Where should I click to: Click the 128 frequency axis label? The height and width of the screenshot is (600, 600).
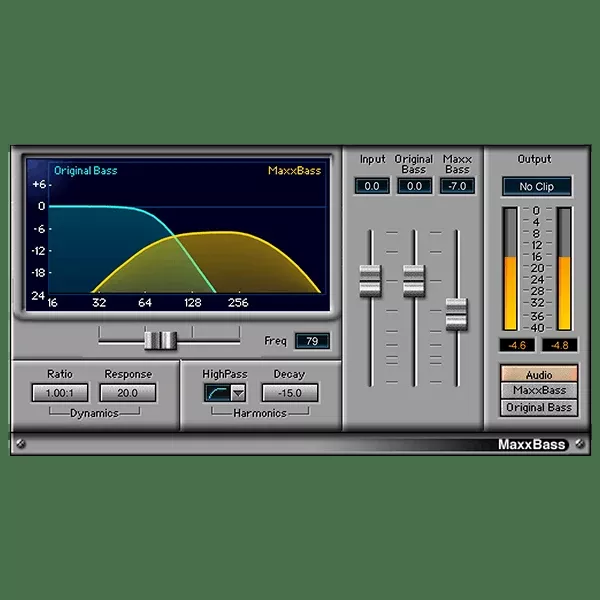[x=192, y=303]
